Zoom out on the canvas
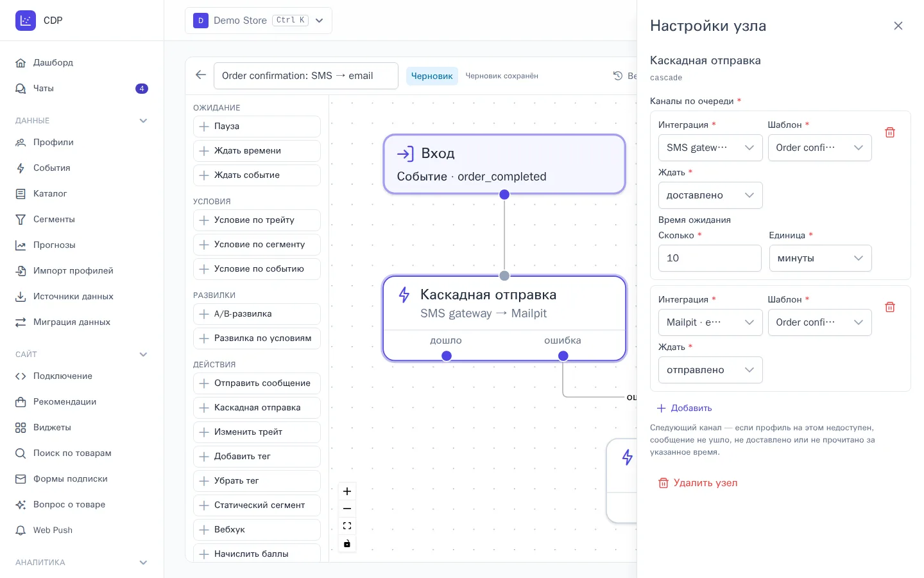The height and width of the screenshot is (578, 924). (x=347, y=509)
